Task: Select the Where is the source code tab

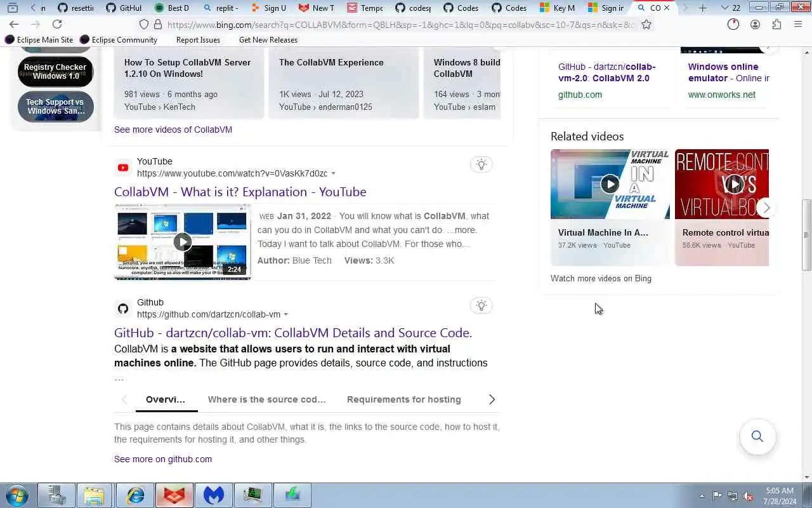Action: [x=266, y=399]
